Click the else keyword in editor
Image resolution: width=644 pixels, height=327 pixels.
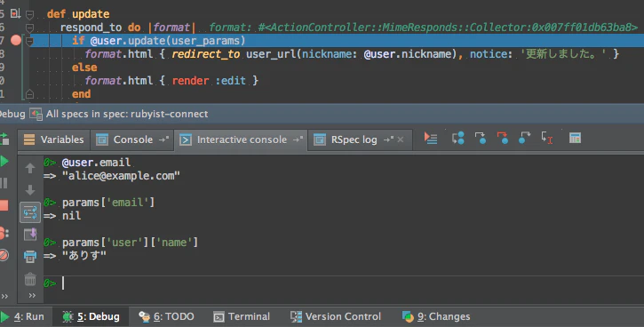[x=84, y=68]
